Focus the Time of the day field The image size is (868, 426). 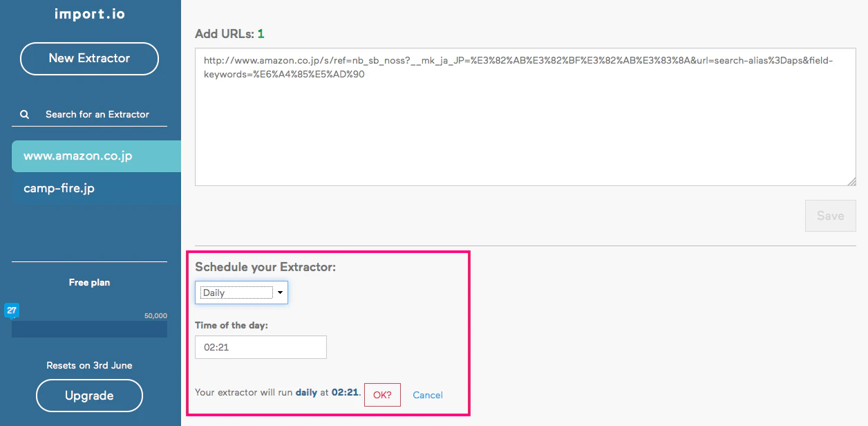coord(261,347)
